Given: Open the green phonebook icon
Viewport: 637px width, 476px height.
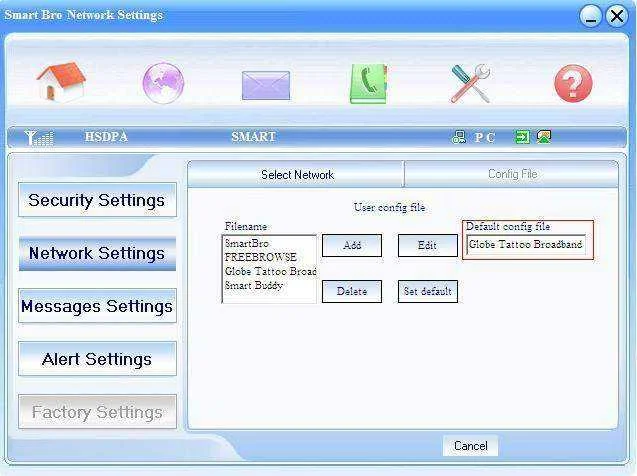Looking at the screenshot, I should click(x=368, y=83).
